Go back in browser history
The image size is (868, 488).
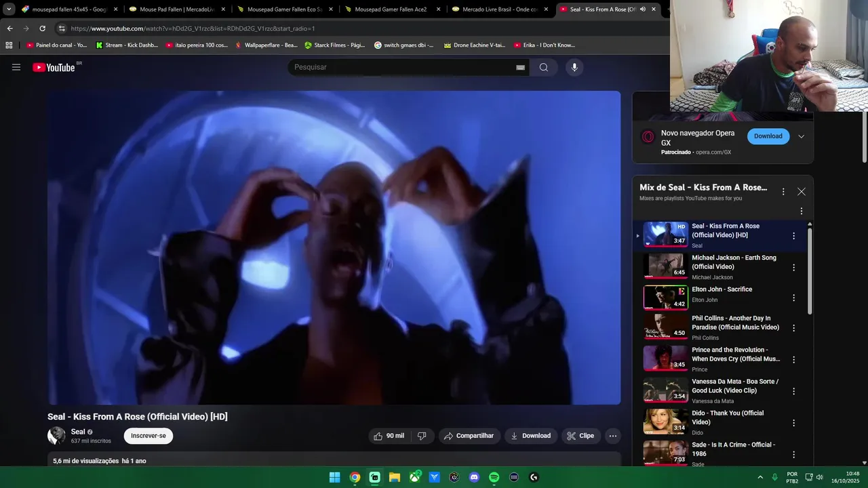[x=9, y=28]
